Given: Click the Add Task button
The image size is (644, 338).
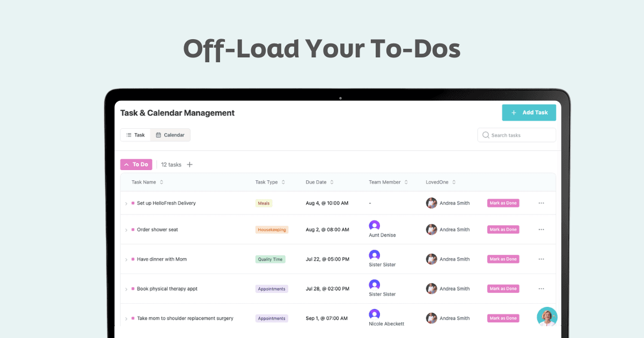Looking at the screenshot, I should point(529,112).
